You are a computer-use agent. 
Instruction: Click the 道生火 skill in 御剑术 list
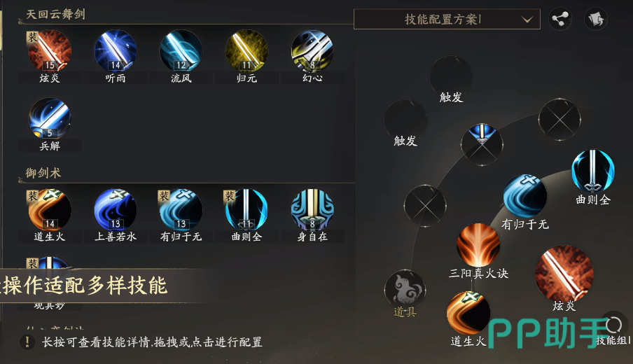click(x=50, y=210)
